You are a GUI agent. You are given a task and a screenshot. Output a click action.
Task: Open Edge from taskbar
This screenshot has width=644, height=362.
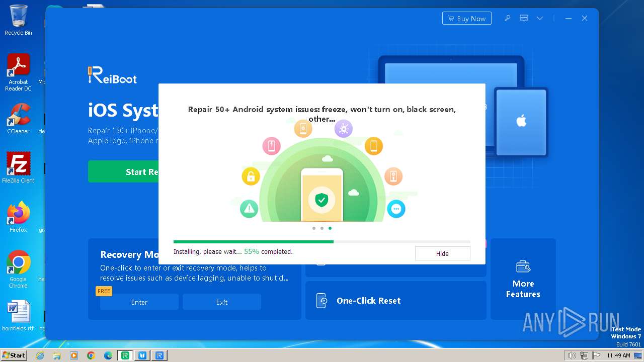point(108,355)
